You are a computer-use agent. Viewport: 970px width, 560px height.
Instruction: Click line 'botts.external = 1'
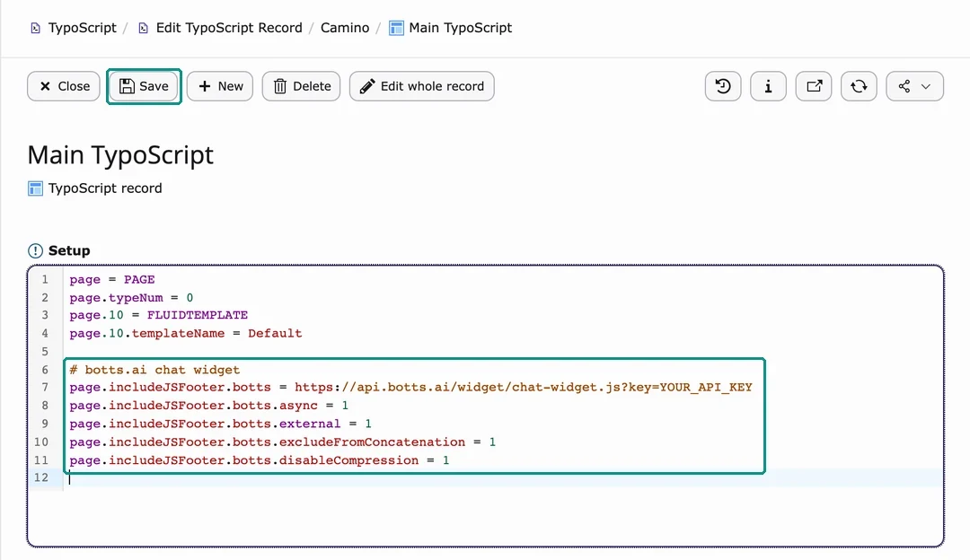[x=220, y=424]
